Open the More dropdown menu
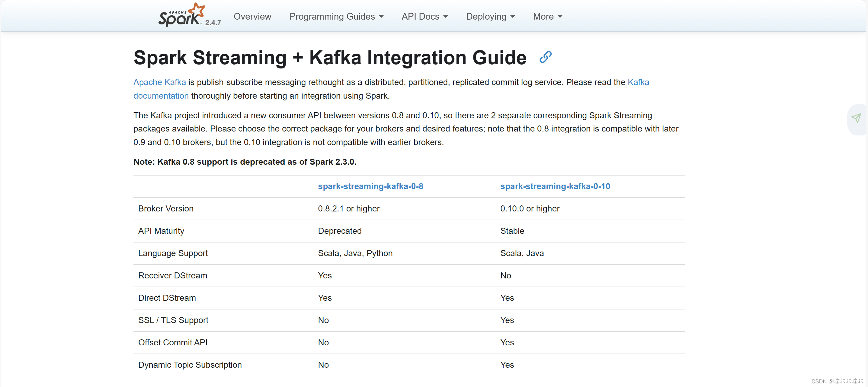 tap(547, 17)
